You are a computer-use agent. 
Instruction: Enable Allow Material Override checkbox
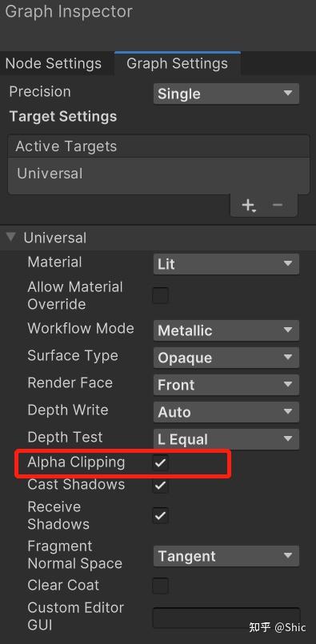pos(160,296)
